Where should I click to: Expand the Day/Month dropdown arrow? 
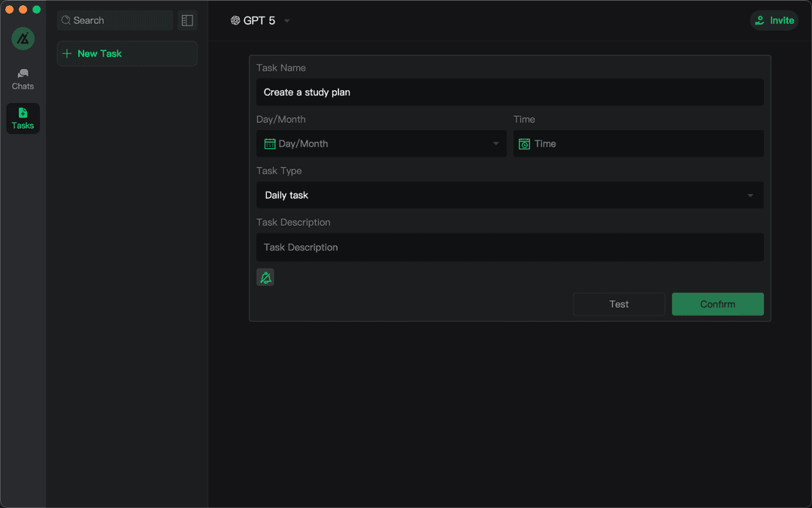tap(495, 144)
